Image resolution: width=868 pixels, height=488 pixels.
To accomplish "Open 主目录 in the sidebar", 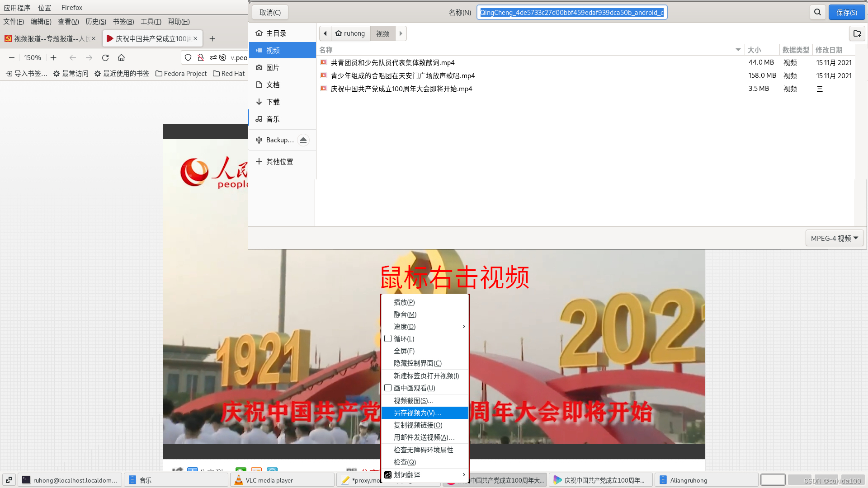I will [x=282, y=33].
